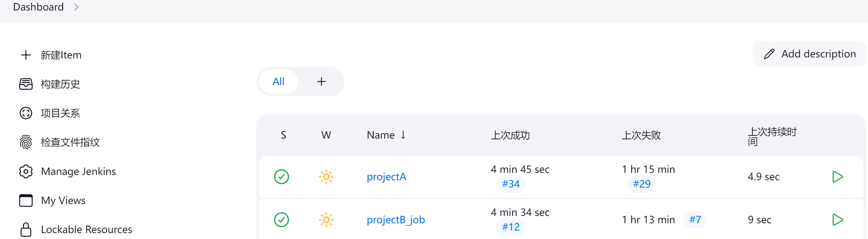
Task: Click the Add description button
Action: click(x=810, y=54)
